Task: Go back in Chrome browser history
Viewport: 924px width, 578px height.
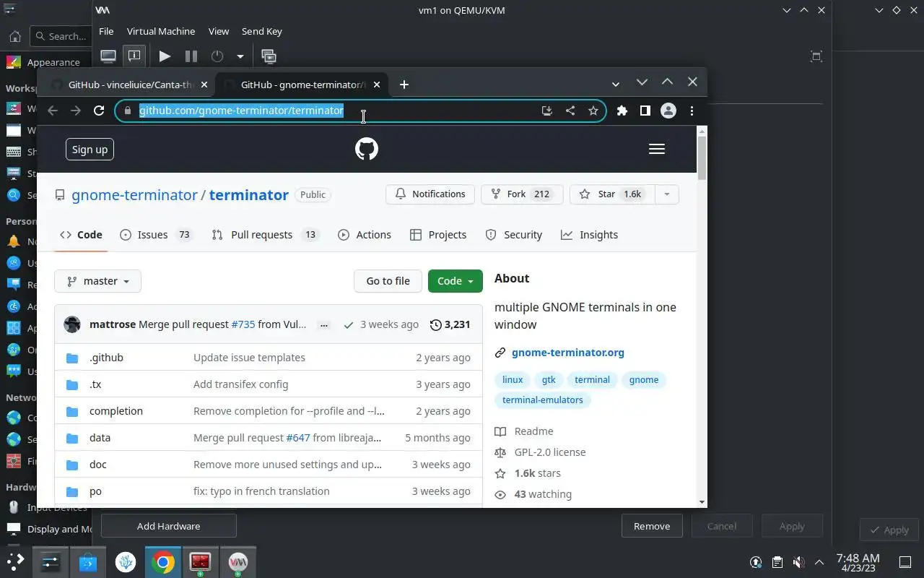Action: pyautogui.click(x=52, y=111)
